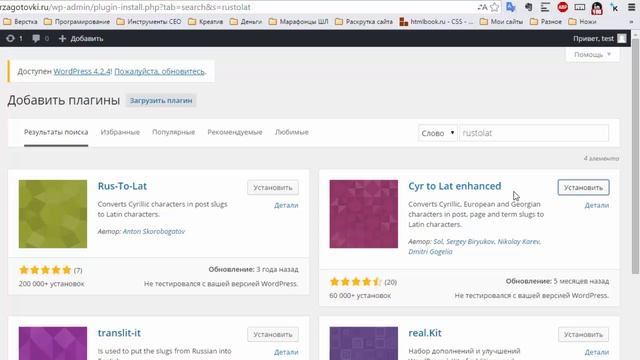Click the Adblock Plus extension icon

pos(562,7)
